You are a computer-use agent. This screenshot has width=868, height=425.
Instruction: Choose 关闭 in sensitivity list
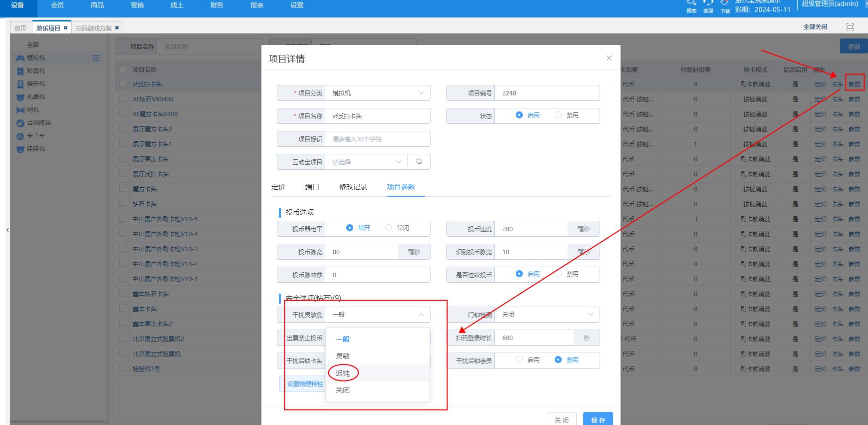(x=378, y=390)
